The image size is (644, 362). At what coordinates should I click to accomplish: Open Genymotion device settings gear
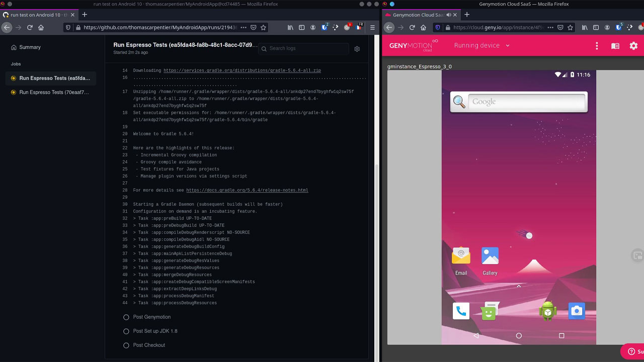coord(633,45)
